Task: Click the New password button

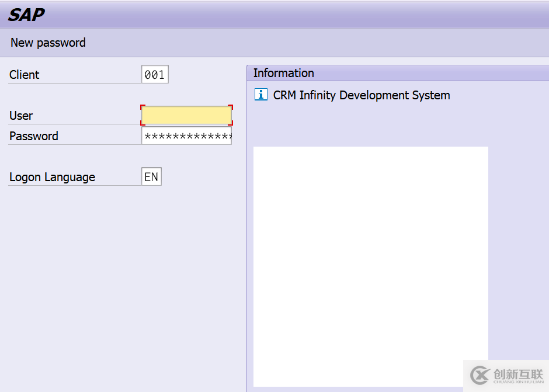Action: pos(48,43)
